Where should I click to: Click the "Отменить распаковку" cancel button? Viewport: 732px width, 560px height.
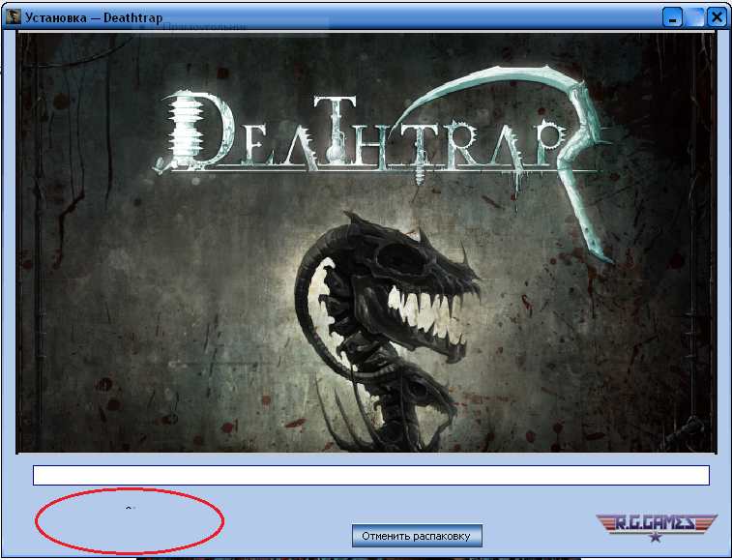coord(417,535)
